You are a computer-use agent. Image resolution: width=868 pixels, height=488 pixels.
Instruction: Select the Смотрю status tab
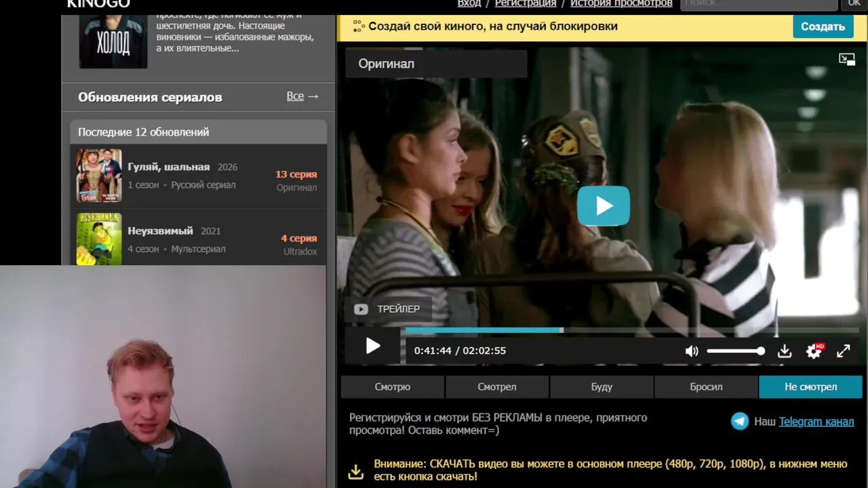tap(393, 387)
